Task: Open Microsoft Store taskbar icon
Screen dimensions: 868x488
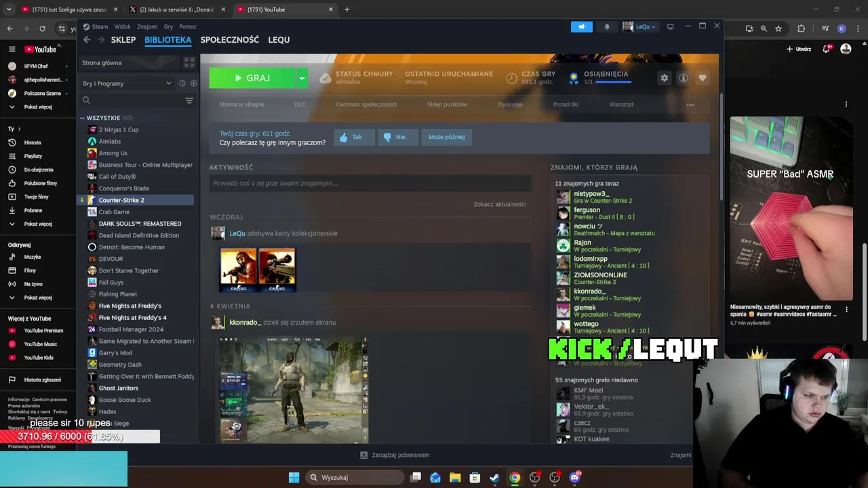Action: (475, 478)
